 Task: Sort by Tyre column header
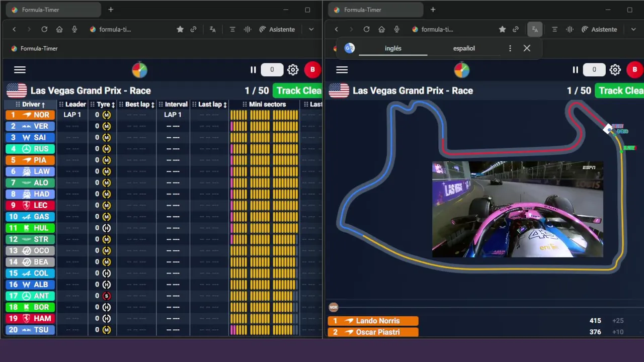point(103,104)
